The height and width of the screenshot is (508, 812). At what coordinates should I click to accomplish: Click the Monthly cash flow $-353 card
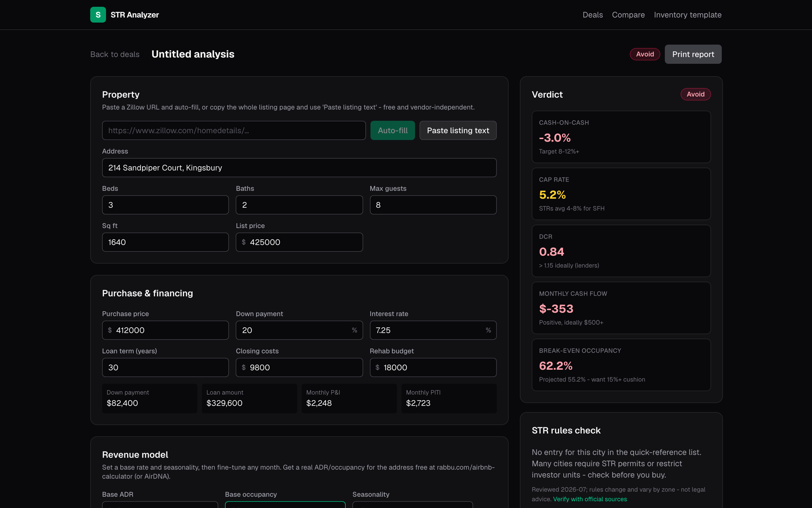click(x=621, y=308)
